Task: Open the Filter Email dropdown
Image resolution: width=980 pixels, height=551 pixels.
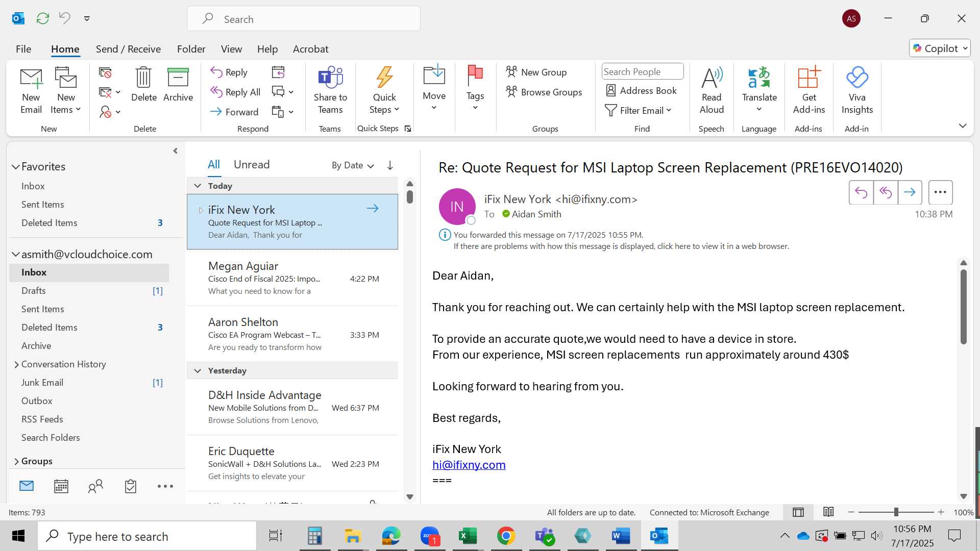Action: point(638,111)
